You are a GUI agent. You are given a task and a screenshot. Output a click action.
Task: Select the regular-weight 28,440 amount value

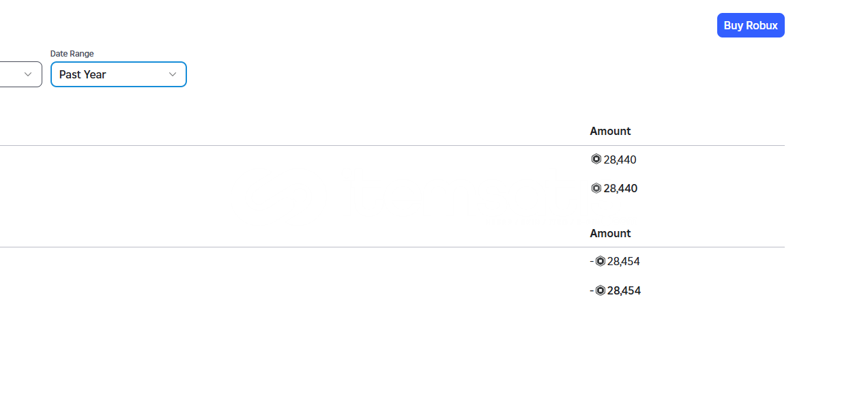pos(620,160)
